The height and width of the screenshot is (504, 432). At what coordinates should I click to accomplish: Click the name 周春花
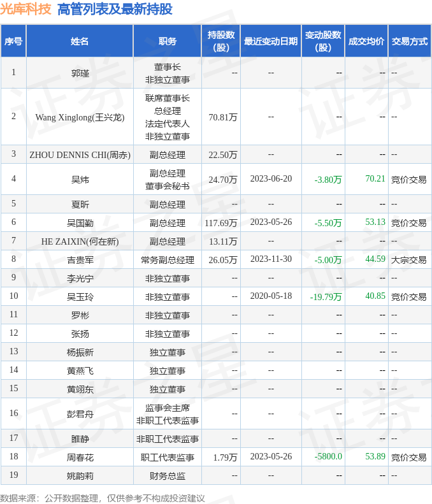point(80,457)
